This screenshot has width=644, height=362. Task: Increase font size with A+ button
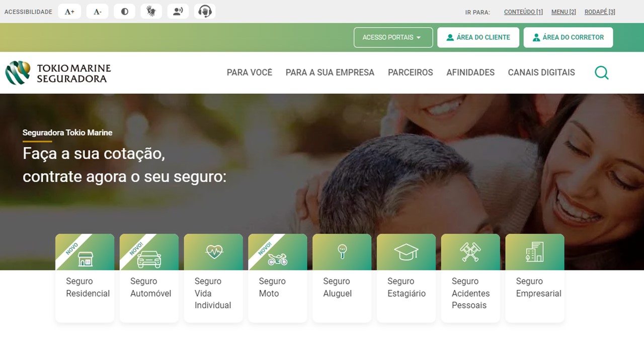69,12
